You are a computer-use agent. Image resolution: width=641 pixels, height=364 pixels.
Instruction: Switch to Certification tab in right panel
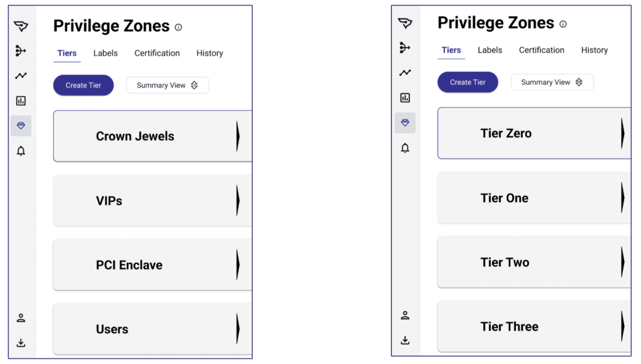[541, 50]
